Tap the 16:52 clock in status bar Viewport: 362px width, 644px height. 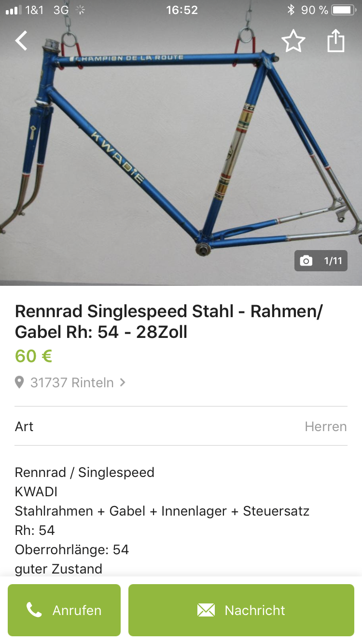click(182, 10)
